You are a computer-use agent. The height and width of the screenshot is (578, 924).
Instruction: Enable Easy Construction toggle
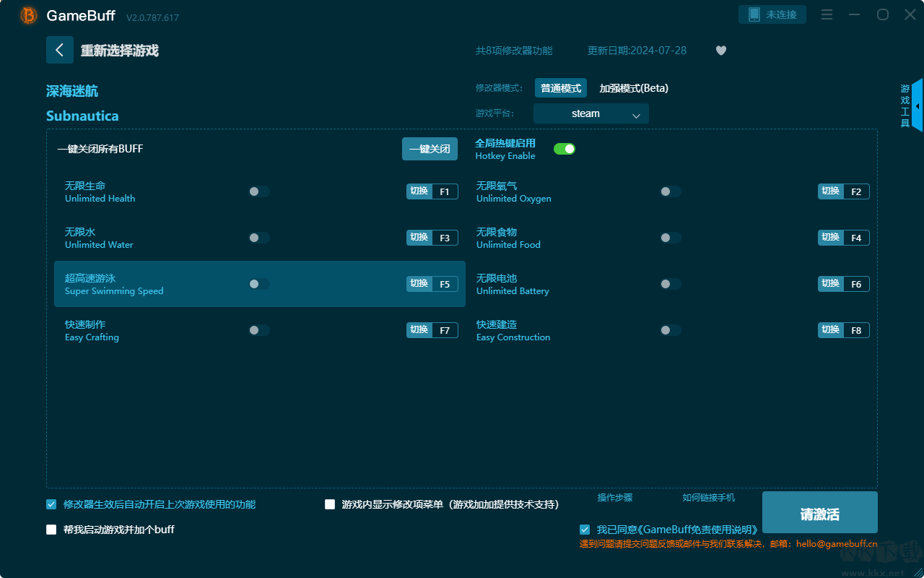pos(671,330)
